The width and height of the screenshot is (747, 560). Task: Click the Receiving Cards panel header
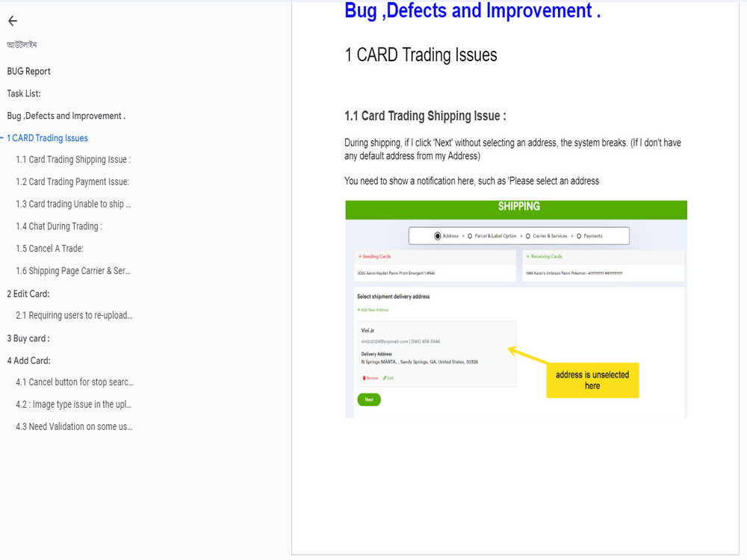click(603, 257)
